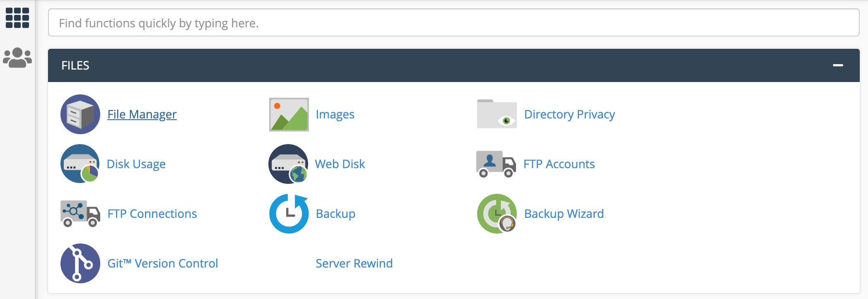Image resolution: width=868 pixels, height=299 pixels.
Task: Open the Backup clock arrow icon
Action: 289,214
